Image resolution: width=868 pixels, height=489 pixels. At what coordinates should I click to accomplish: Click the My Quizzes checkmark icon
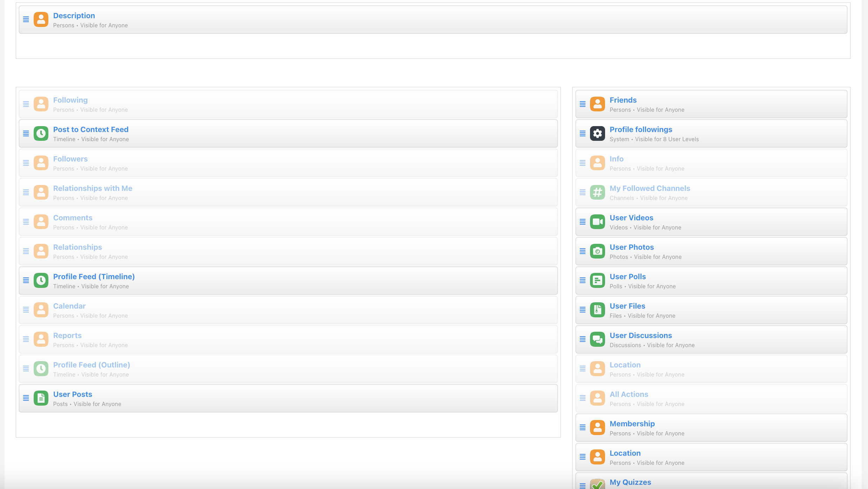click(x=597, y=484)
